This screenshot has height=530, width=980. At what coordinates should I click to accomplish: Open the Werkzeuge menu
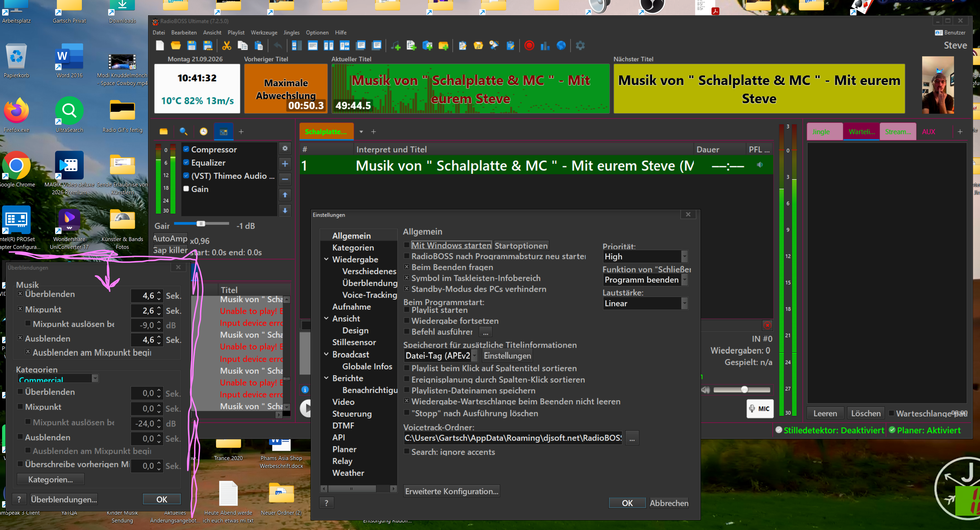coord(264,33)
